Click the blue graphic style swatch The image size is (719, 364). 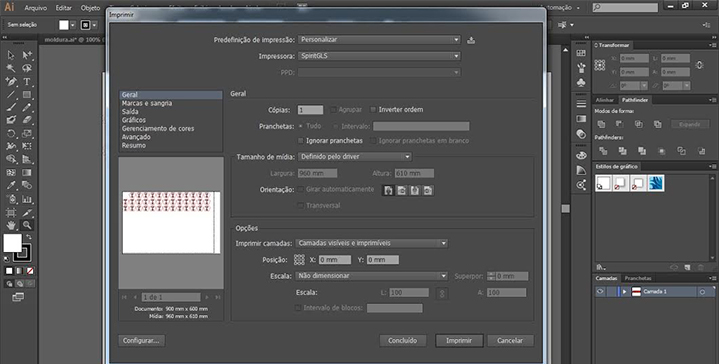tap(656, 183)
